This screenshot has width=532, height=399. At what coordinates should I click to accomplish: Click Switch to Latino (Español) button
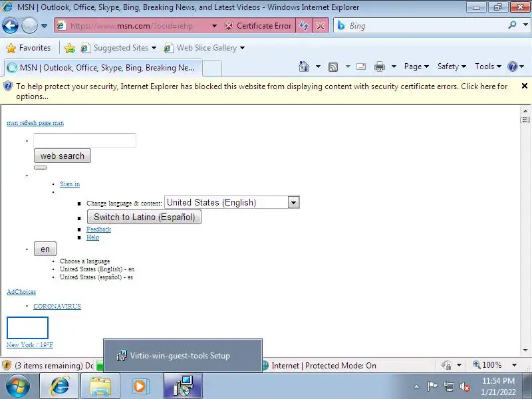point(144,217)
